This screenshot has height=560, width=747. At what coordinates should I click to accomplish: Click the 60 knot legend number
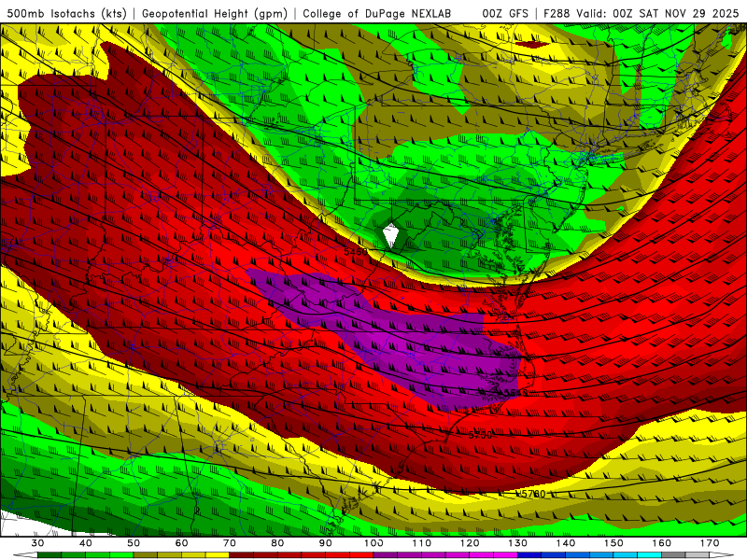[x=181, y=543]
